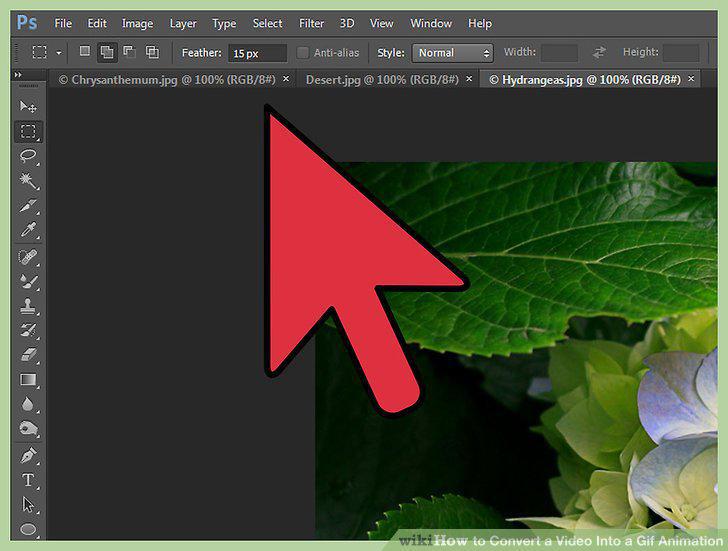728x551 pixels.
Task: Open the Type menu
Action: point(224,23)
